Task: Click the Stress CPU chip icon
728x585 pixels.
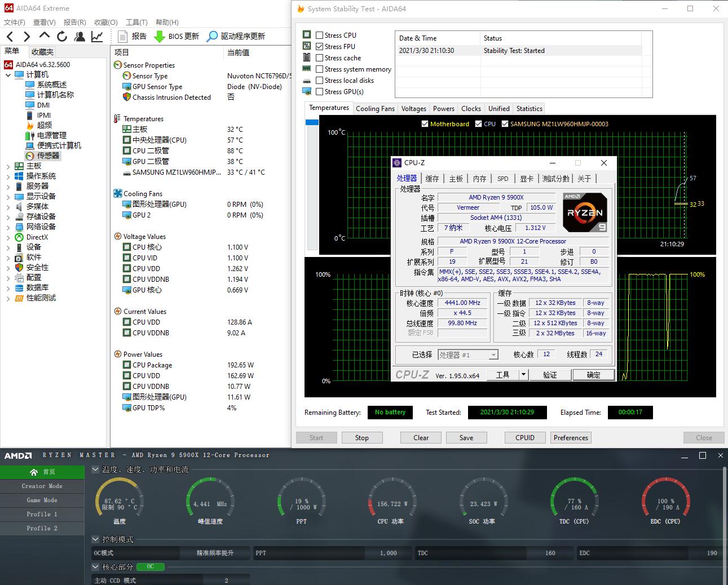Action: pyautogui.click(x=307, y=35)
